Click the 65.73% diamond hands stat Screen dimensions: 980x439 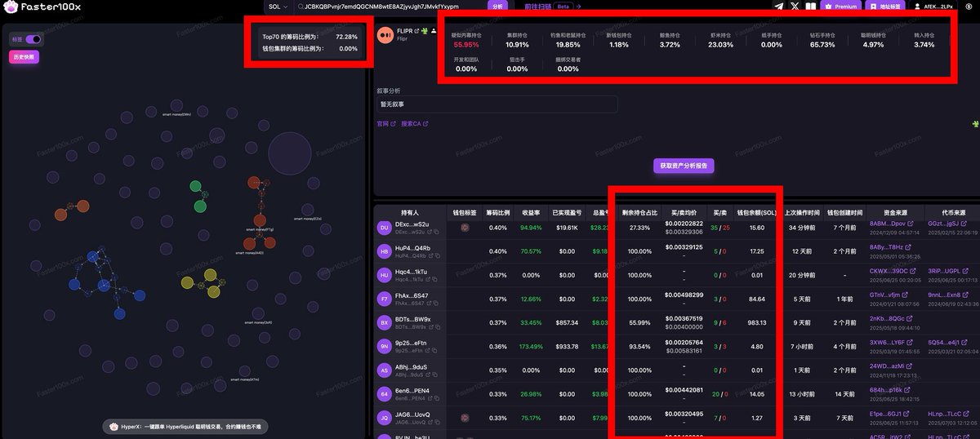point(822,45)
